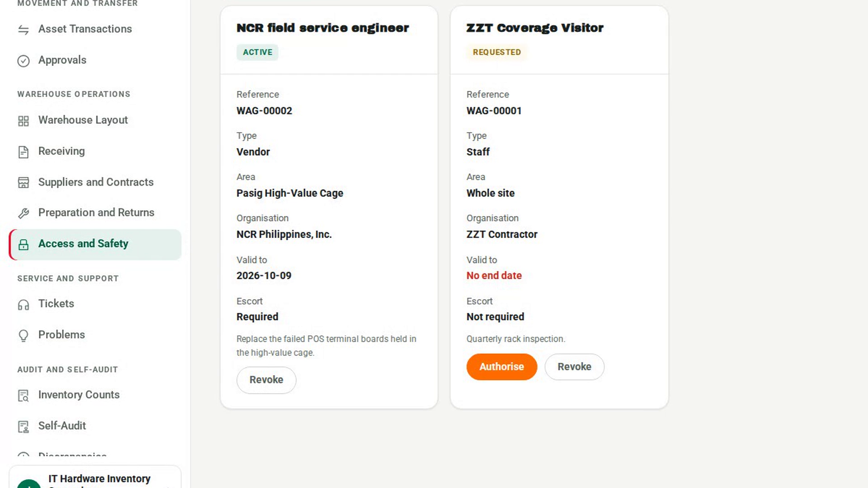The height and width of the screenshot is (488, 868).
Task: Click the Preparation and Returns wrench icon
Action: point(24,213)
